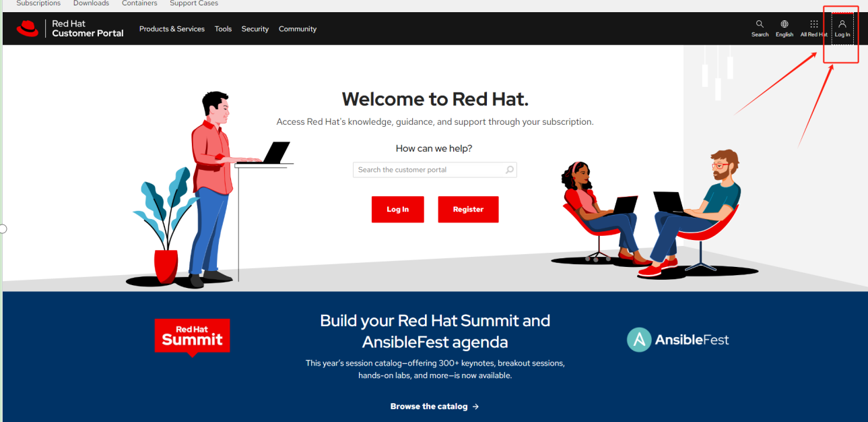Open the English language globe icon

pos(784,24)
